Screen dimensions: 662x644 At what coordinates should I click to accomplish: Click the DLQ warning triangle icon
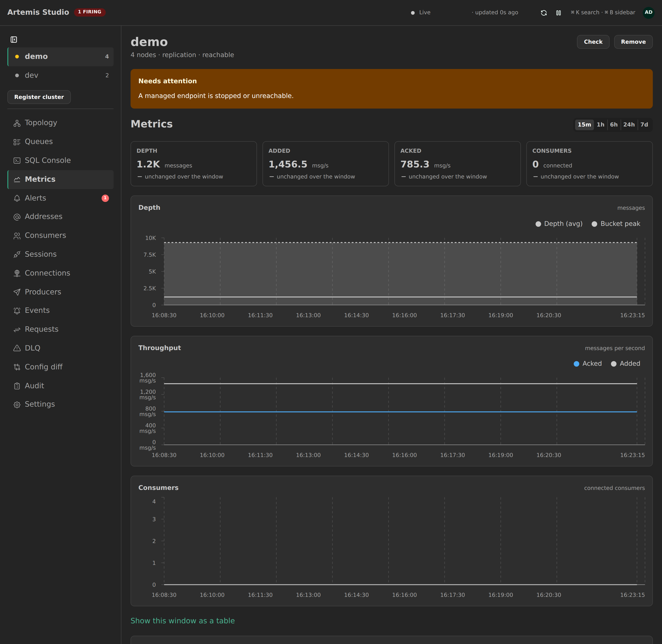[x=17, y=348]
